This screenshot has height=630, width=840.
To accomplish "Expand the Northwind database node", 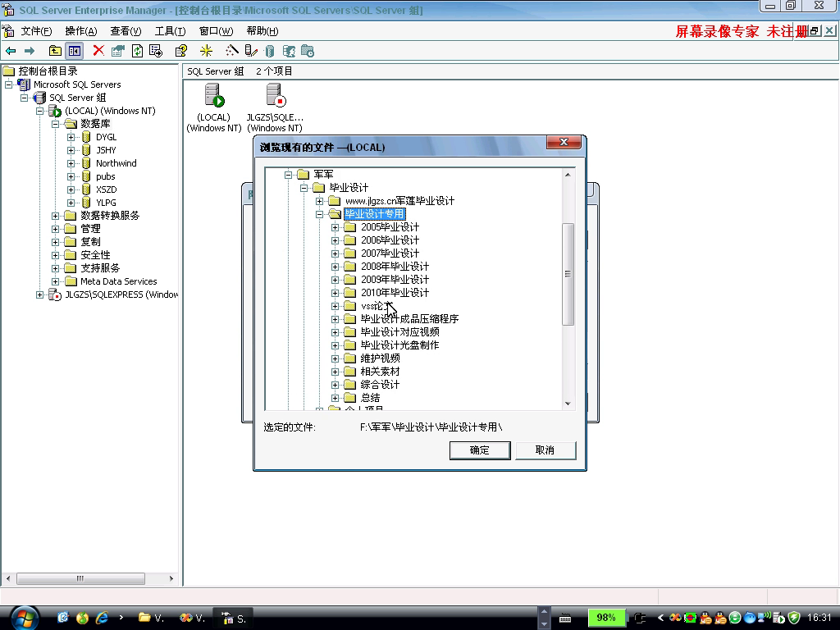I will click(x=71, y=163).
